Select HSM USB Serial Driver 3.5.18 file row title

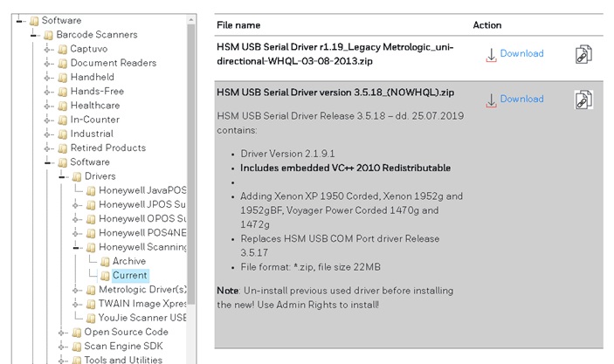pos(335,93)
